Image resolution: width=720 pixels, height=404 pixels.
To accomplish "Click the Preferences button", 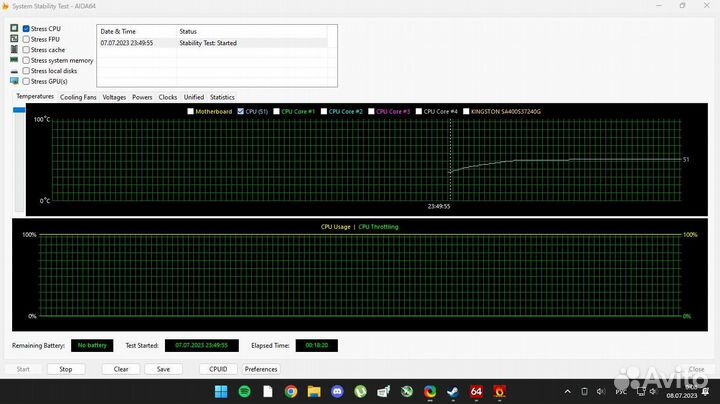I will tap(261, 369).
